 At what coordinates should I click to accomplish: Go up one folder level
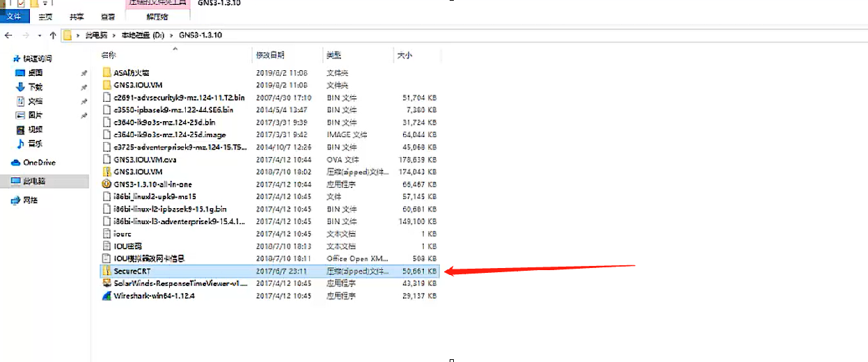(x=52, y=36)
